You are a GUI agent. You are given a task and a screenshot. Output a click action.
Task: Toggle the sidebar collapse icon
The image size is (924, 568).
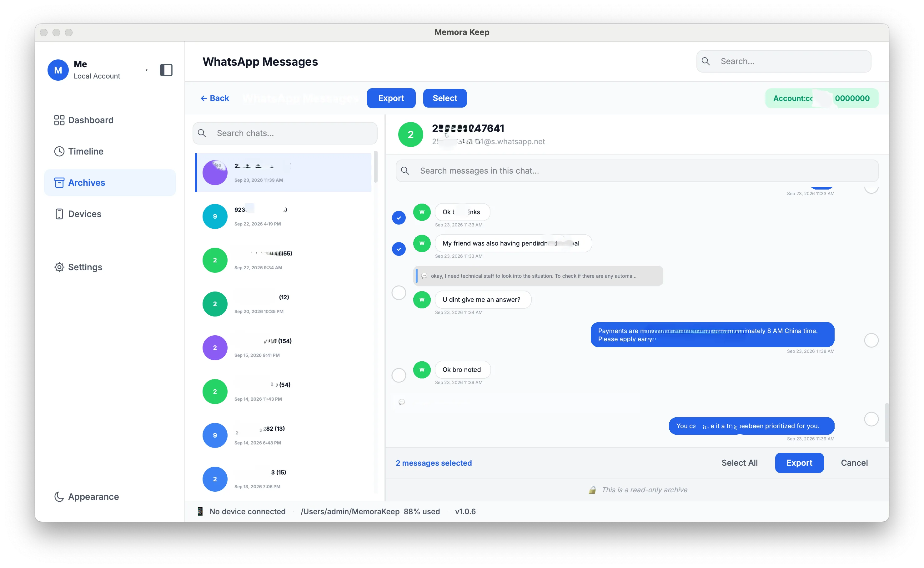click(x=166, y=70)
